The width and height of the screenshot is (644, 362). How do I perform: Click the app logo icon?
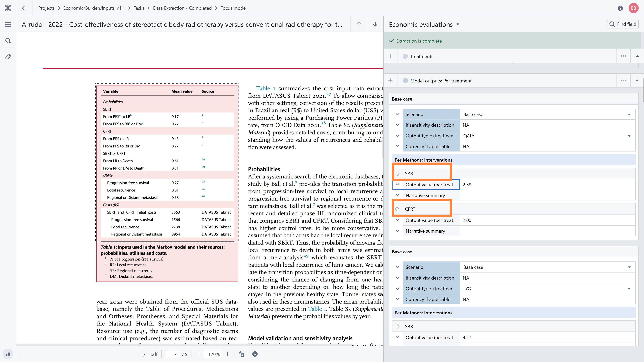click(x=8, y=8)
